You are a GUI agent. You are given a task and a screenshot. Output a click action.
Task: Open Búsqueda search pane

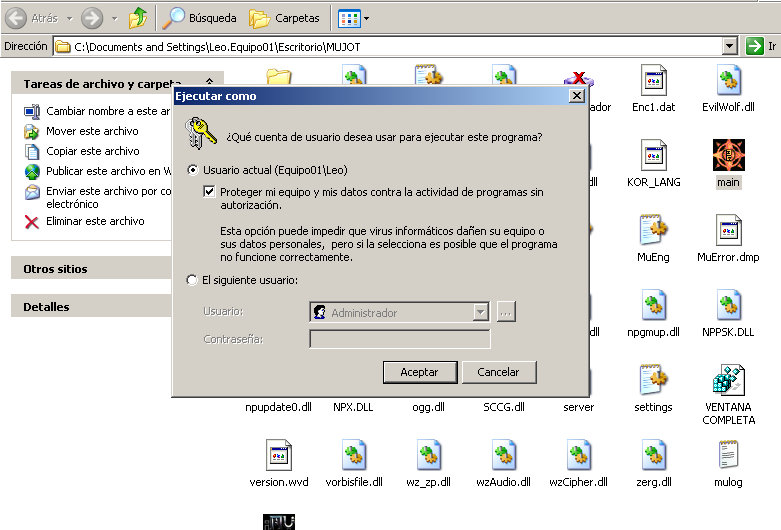point(200,18)
